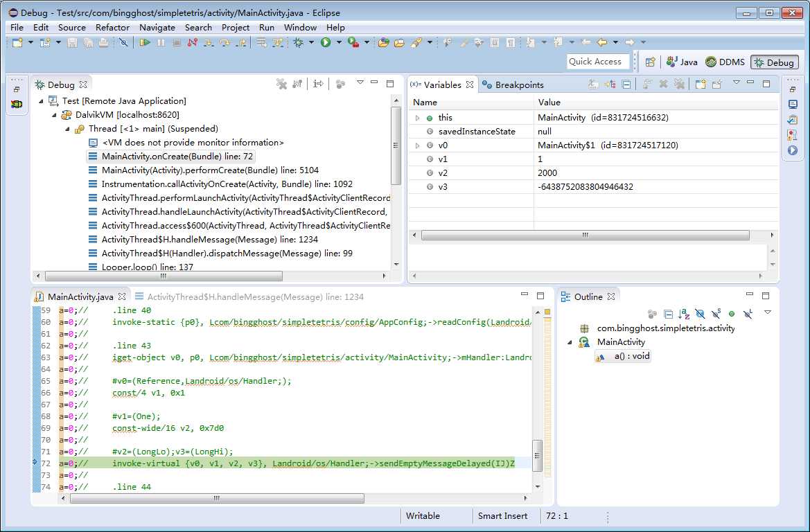Screen dimensions: 810x532
Task: Expand the 'this' variable row
Action: point(417,118)
